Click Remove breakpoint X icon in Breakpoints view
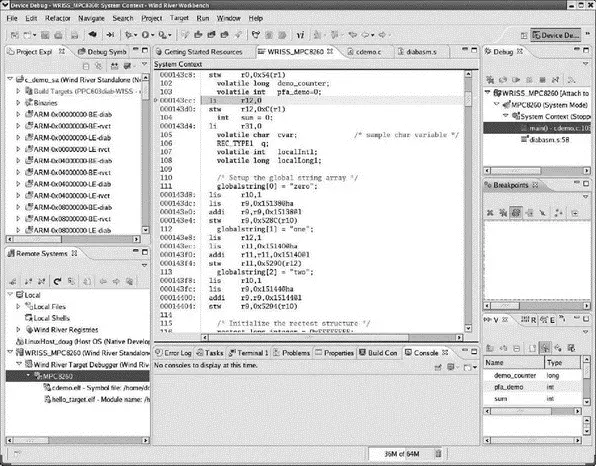Screen dimensions: 596x466 click(x=490, y=213)
